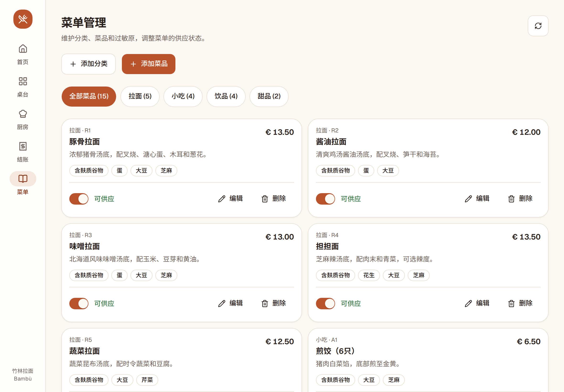
Task: Filter by 甜品 (2) category
Action: [269, 96]
